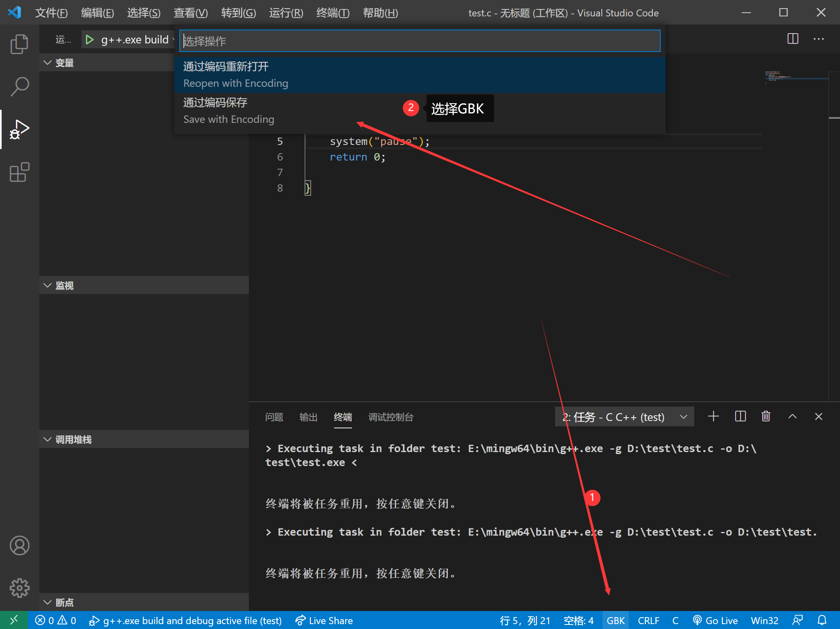
Task: Add a new terminal with the plus icon
Action: (713, 417)
